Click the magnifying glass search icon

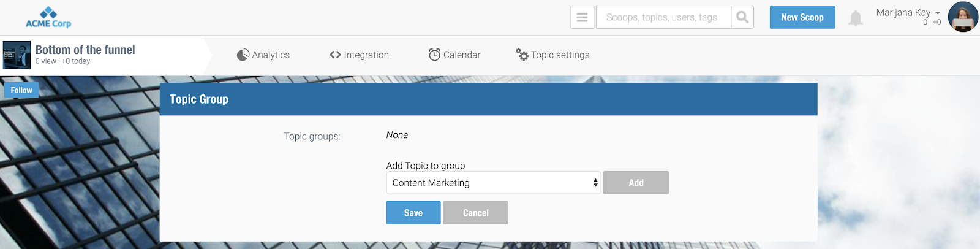click(x=742, y=17)
